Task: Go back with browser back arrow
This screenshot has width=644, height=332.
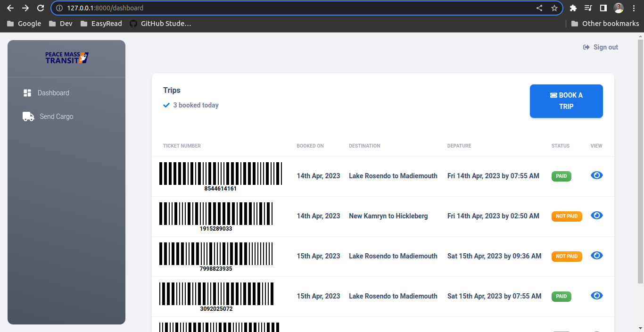Action: [10, 8]
